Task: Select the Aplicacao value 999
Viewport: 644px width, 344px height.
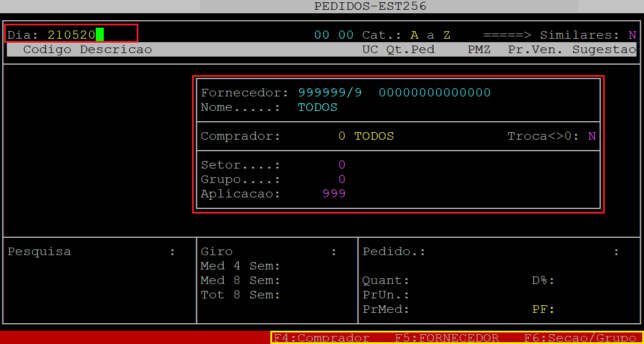Action: 334,194
